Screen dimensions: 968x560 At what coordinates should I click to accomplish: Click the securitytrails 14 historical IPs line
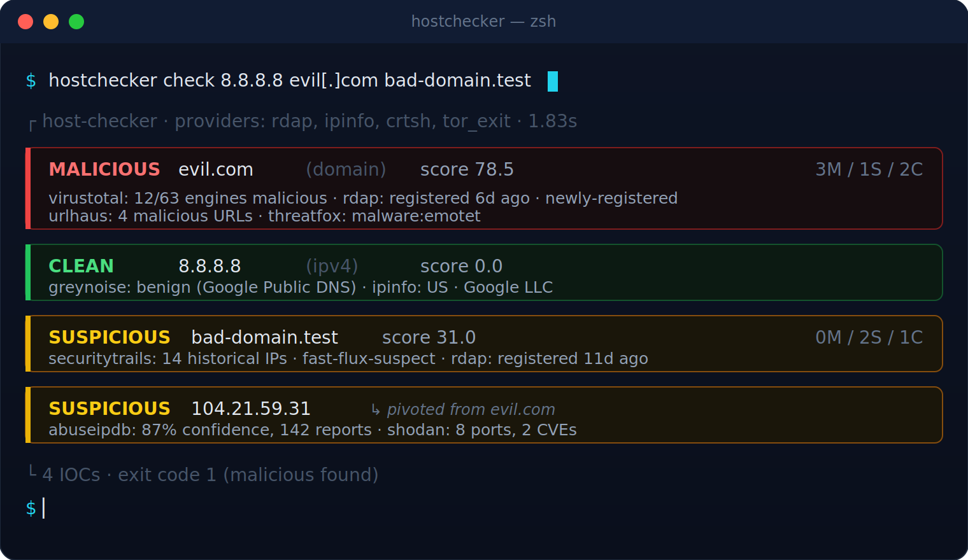(x=348, y=359)
